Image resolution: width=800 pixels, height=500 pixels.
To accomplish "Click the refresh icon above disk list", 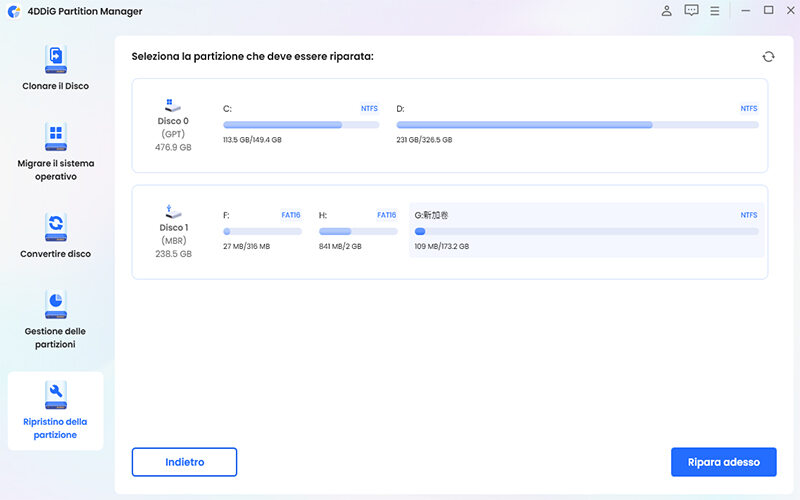I will pos(768,57).
